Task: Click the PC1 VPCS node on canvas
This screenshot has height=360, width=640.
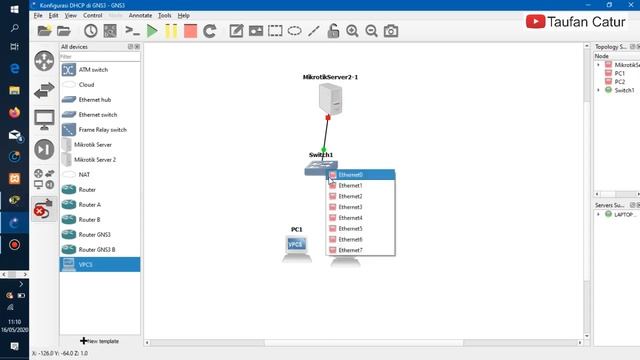Action: coord(296,248)
